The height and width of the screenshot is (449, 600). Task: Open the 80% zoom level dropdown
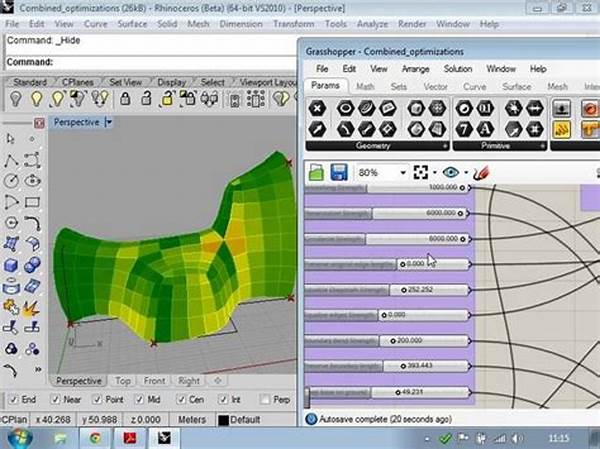[403, 173]
